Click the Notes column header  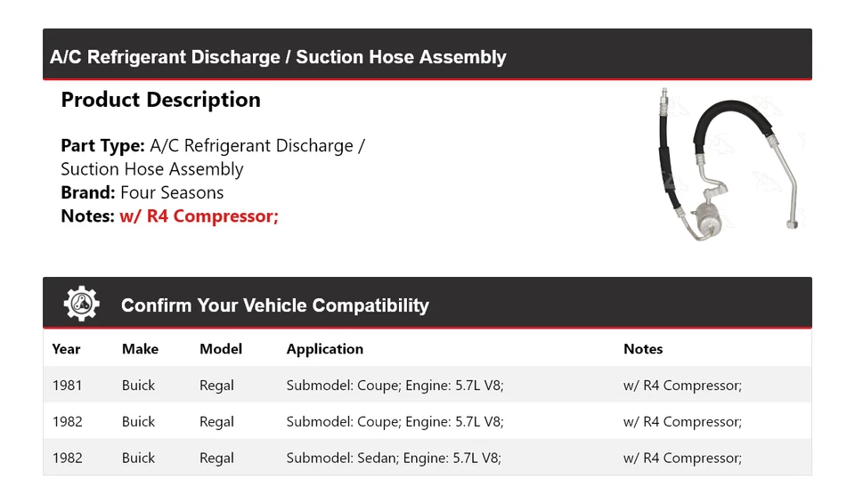[x=643, y=349]
